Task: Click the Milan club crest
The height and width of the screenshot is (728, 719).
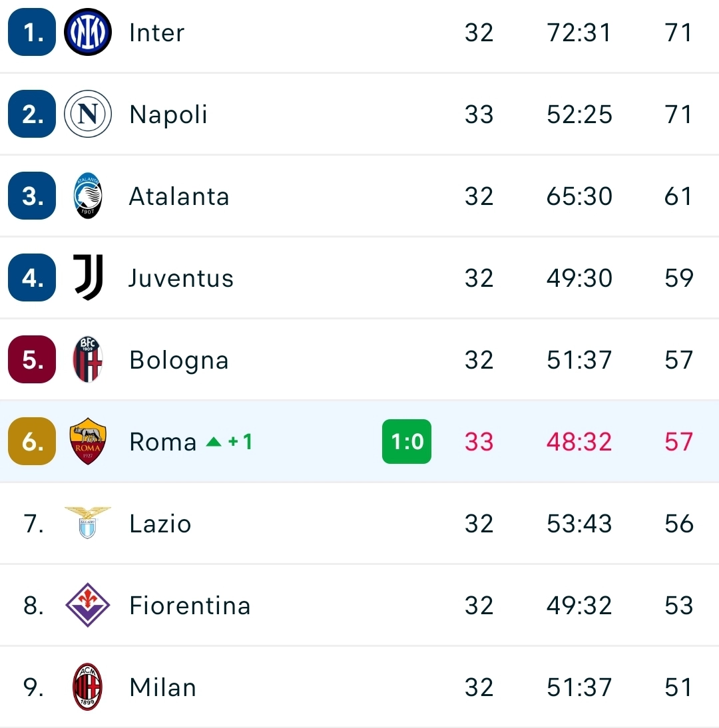Action: (87, 687)
